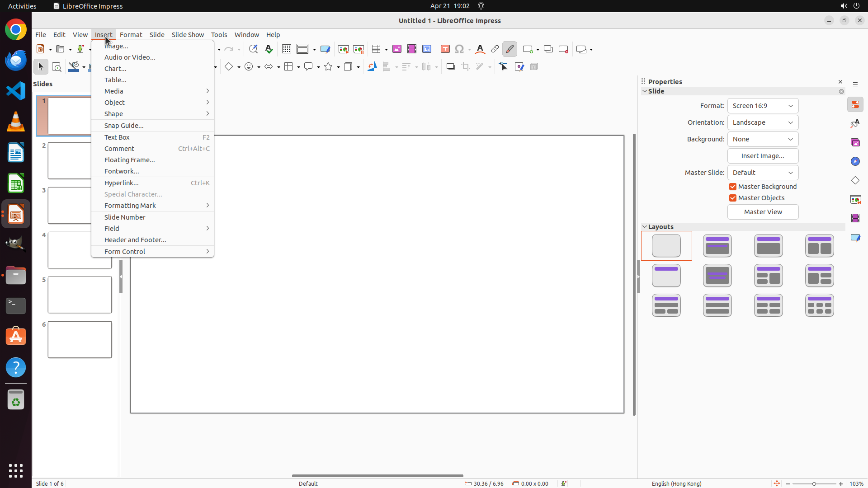Click the Display Grid toolbar icon
Viewport: 868px width, 488px height.
287,49
